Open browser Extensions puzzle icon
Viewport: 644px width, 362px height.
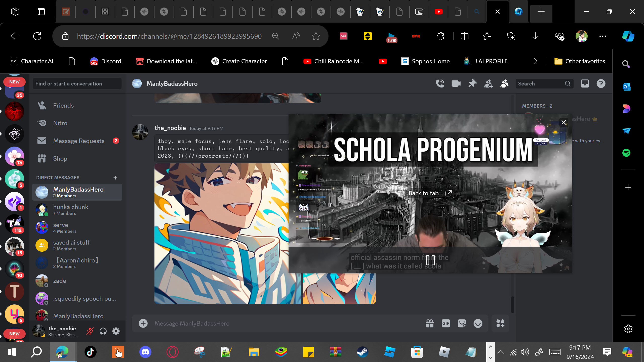(440, 36)
